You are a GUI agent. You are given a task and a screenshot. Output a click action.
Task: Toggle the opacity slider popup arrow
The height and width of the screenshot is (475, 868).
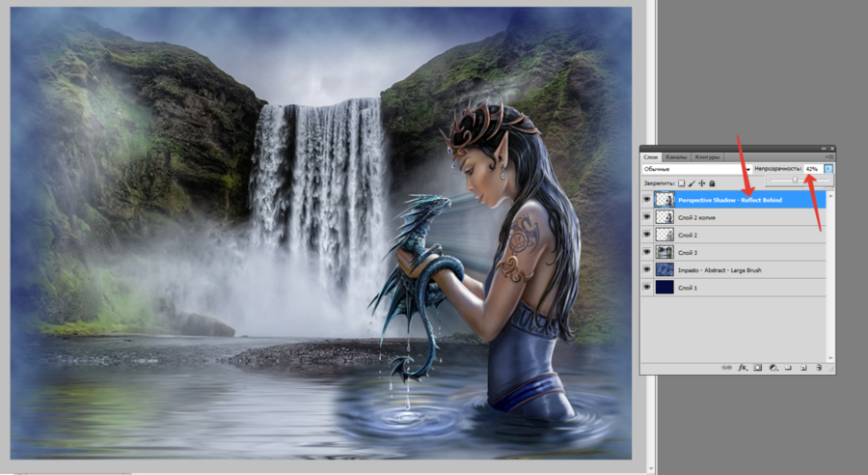tap(828, 169)
